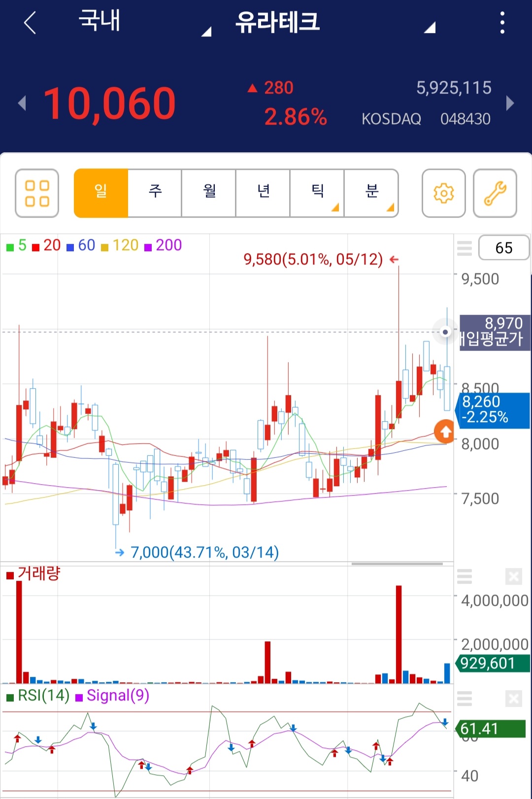Open the chart layout grid icon
The image size is (532, 799).
pos(37,193)
